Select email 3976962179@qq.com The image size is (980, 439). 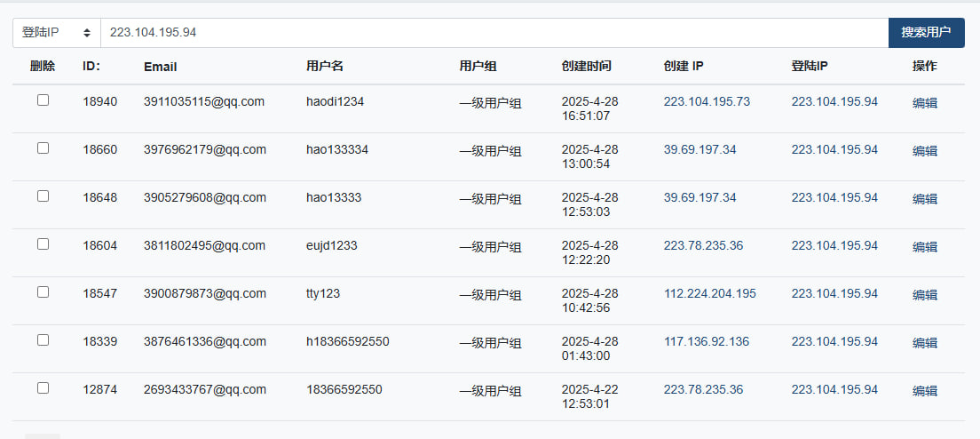coord(205,149)
